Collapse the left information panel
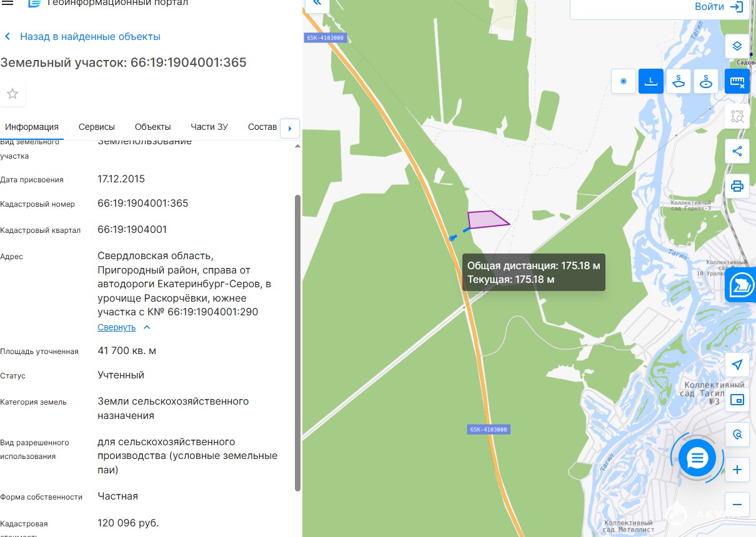Image resolution: width=756 pixels, height=537 pixels. pos(317,3)
